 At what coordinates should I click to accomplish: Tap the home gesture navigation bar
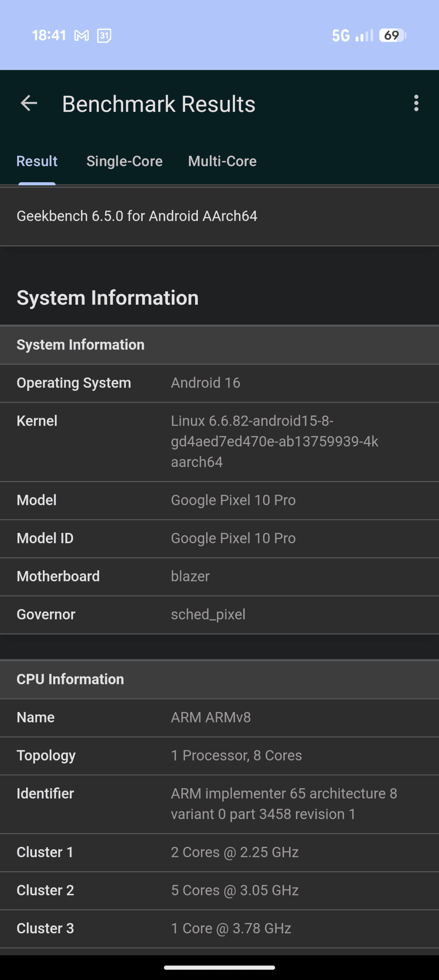219,967
